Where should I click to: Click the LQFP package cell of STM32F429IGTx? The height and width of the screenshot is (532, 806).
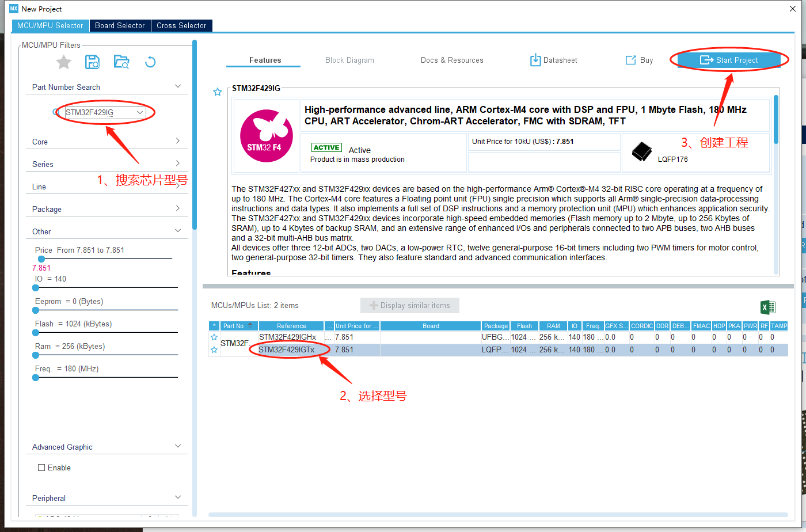tap(496, 350)
